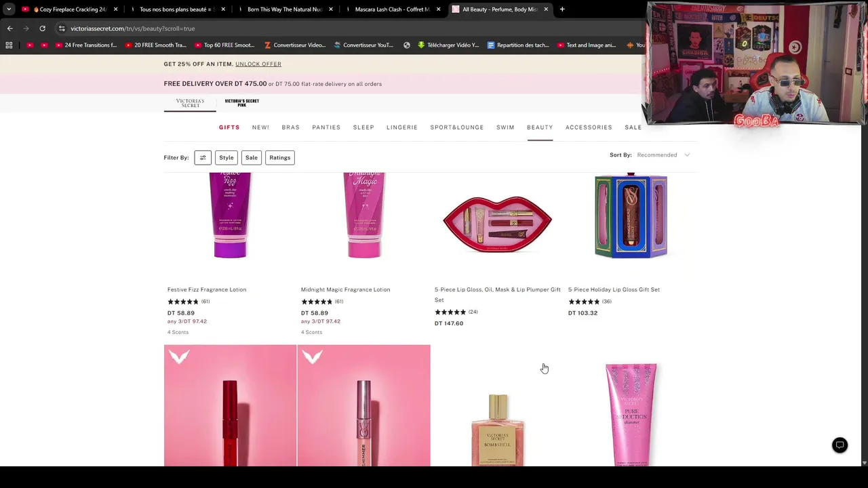
Task: Open the BEAUTY menu
Action: pos(540,127)
